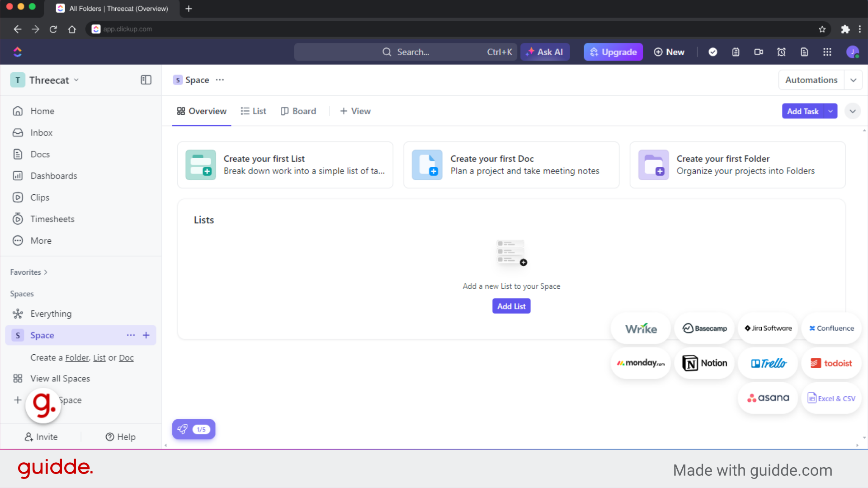
Task: Click the reminders alarm clock icon
Action: coord(782,52)
